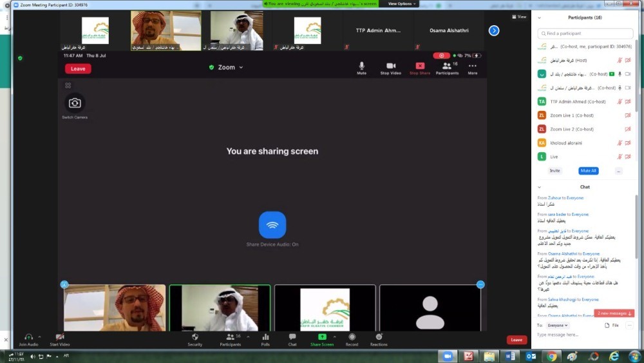This screenshot has width=644, height=363.
Task: Click the blue Mute All button
Action: (x=588, y=171)
